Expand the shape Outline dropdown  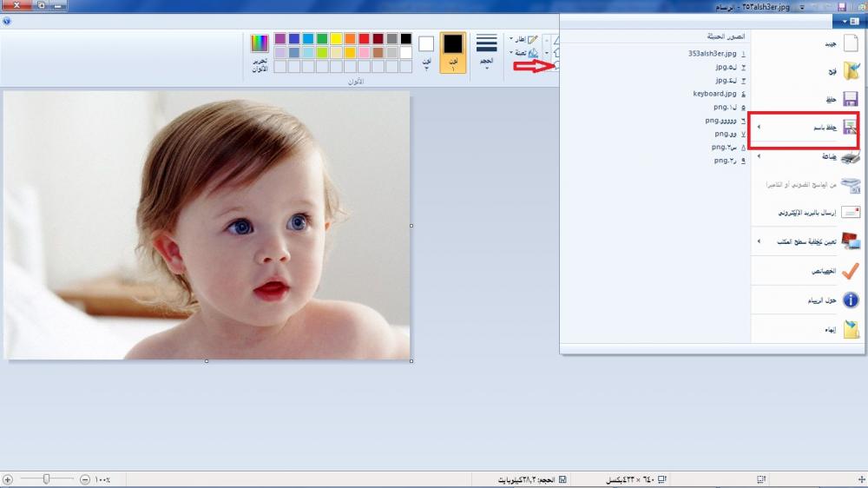point(521,40)
